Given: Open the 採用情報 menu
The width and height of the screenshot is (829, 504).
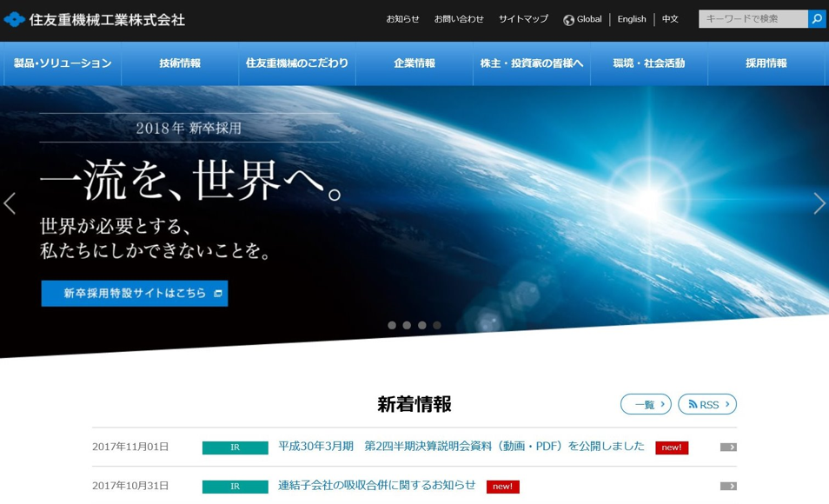Looking at the screenshot, I should point(766,63).
